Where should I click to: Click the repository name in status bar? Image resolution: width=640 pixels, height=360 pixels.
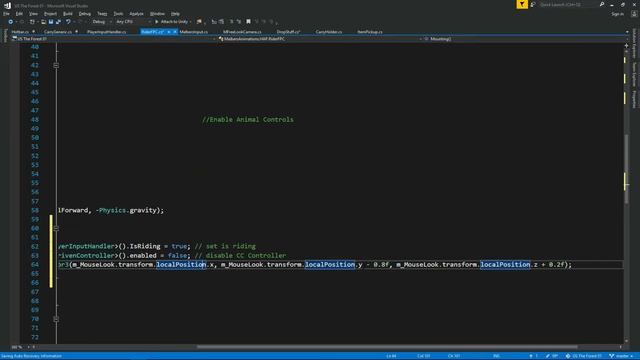coord(584,356)
